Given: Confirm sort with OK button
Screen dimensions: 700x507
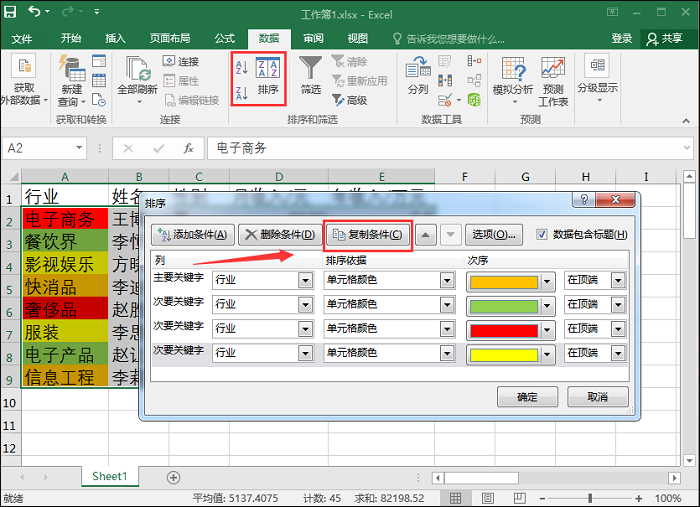Looking at the screenshot, I should tap(527, 397).
